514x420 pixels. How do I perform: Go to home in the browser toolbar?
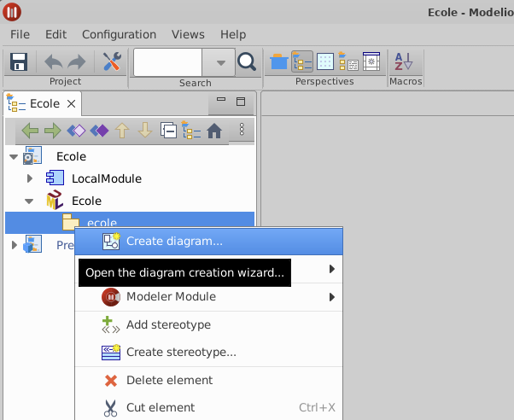(214, 131)
